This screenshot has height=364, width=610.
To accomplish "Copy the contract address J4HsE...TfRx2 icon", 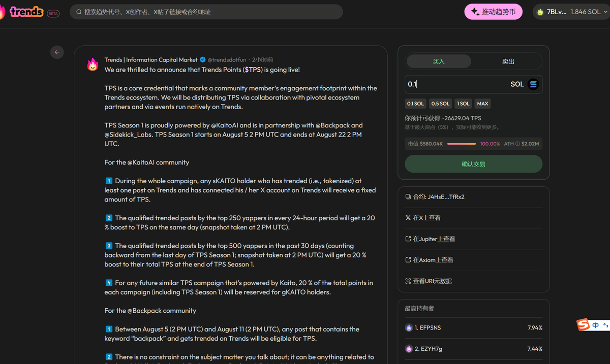I will 408,196.
